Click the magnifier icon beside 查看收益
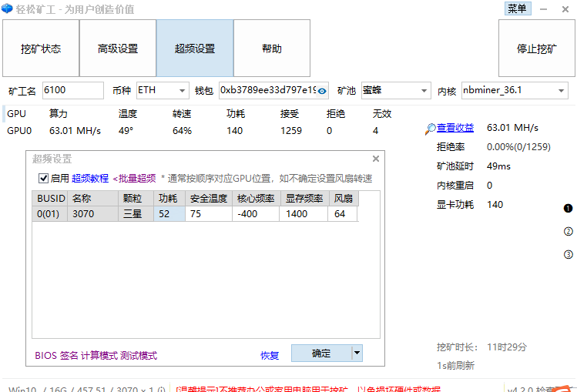This screenshot has width=577, height=392. click(430, 129)
